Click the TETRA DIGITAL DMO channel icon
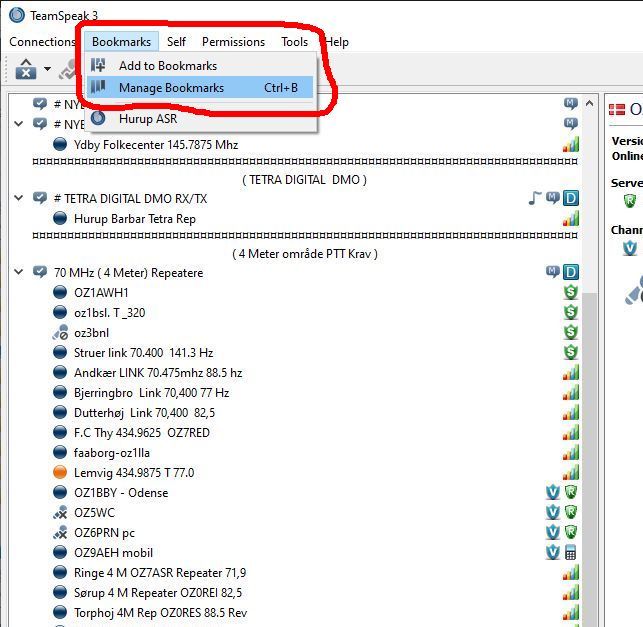 point(40,198)
